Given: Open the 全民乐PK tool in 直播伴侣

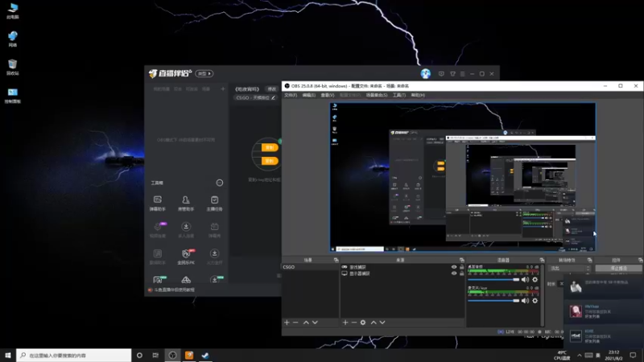Looking at the screenshot, I should [x=186, y=257].
